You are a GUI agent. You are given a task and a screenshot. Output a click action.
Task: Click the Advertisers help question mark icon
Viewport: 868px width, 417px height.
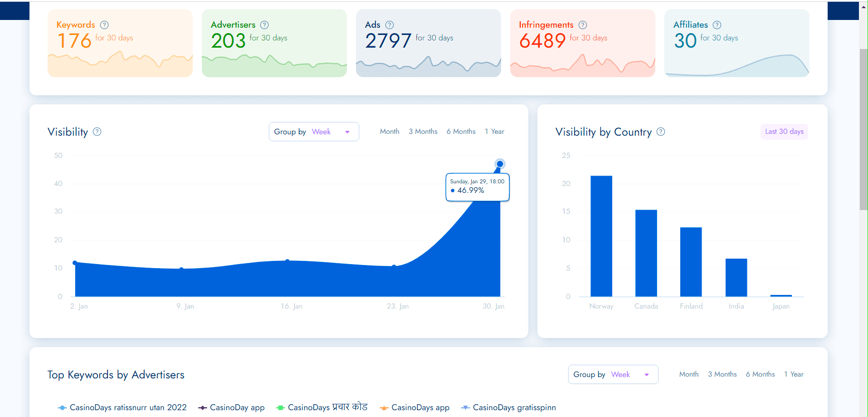click(x=264, y=25)
